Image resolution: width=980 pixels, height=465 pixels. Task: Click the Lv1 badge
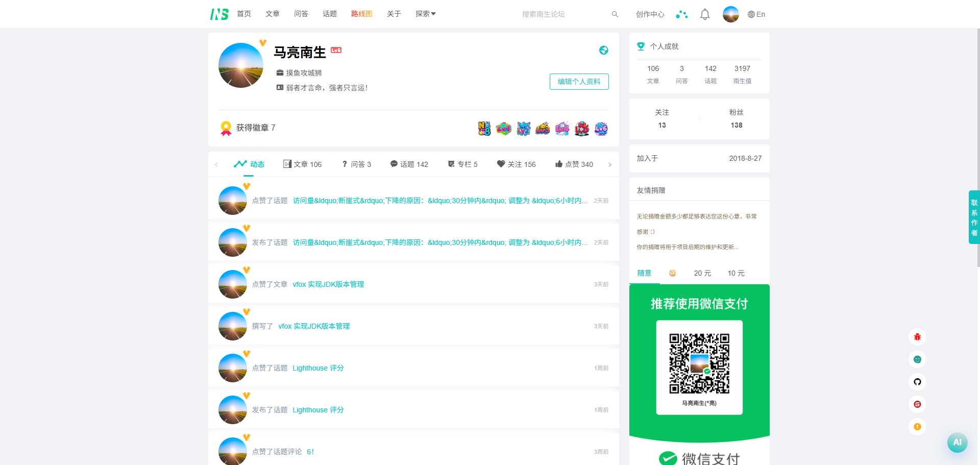pos(504,128)
